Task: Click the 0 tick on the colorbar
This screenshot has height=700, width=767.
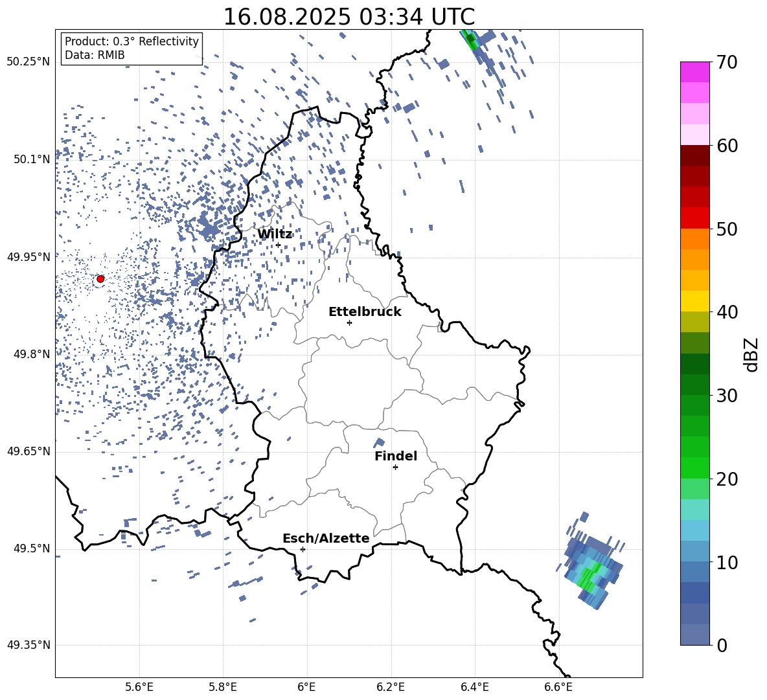Action: [x=722, y=645]
